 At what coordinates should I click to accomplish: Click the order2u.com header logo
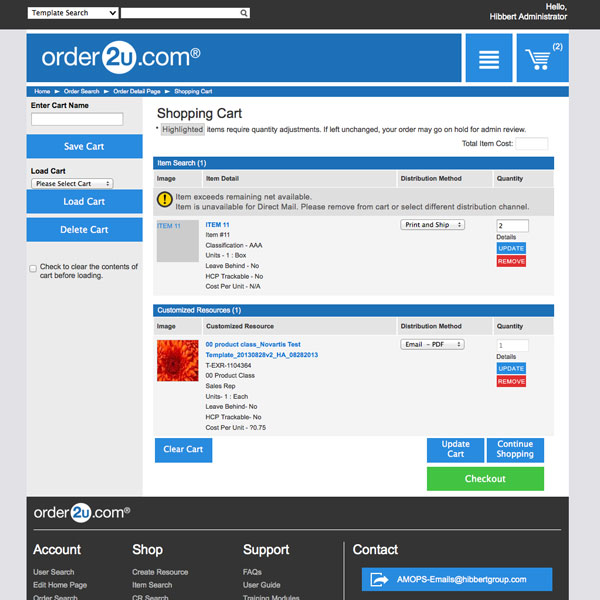(x=121, y=58)
